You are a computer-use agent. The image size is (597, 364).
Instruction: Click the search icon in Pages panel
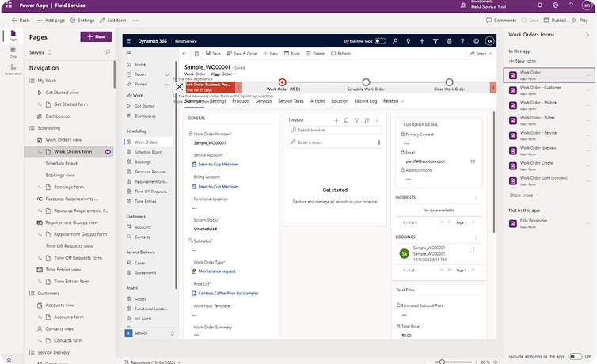pyautogui.click(x=106, y=52)
